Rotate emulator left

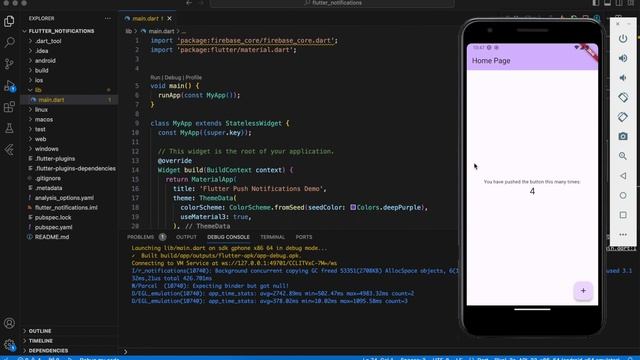click(623, 97)
